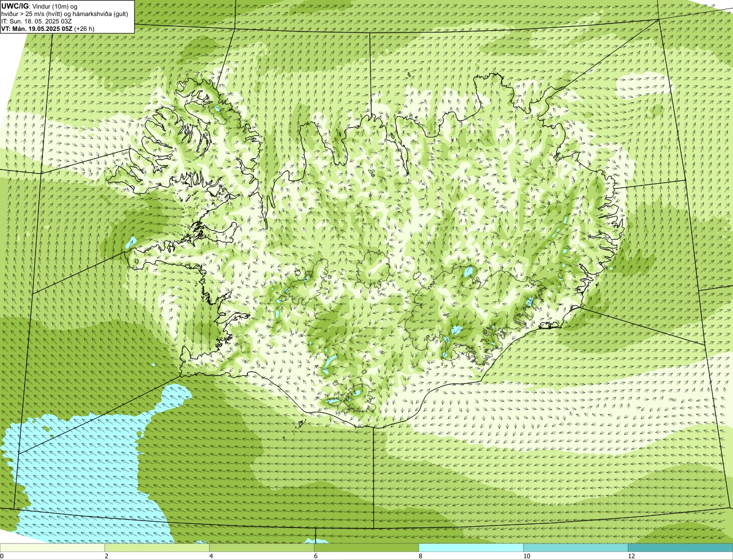Click the medium green 4–6 legend swatch
The height and width of the screenshot is (560, 733).
(262, 548)
